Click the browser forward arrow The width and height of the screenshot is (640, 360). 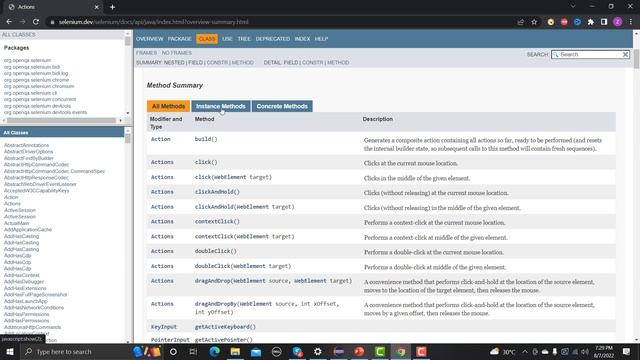tap(22, 22)
